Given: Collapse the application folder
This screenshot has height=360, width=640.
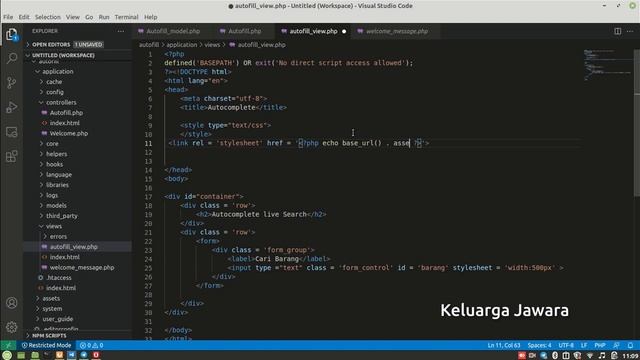Looking at the screenshot, I should tap(78, 71).
